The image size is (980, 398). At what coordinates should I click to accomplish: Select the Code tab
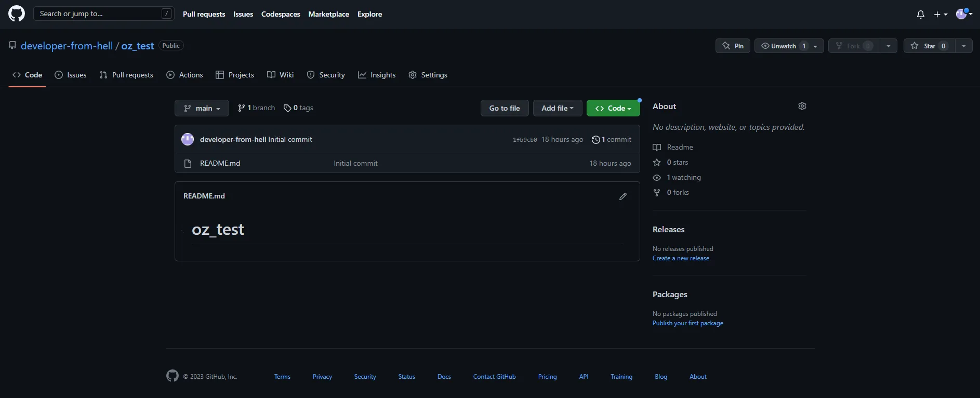tap(27, 75)
